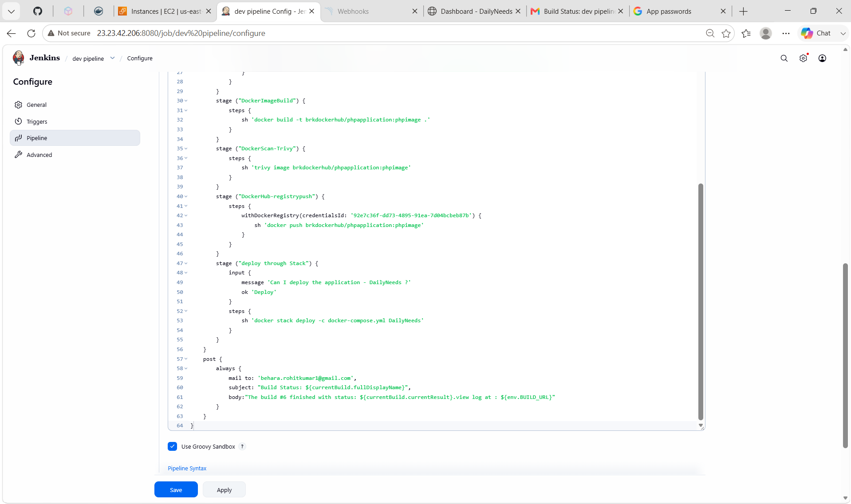851x504 pixels.
Task: Open tab search dropdown chevron
Action: pyautogui.click(x=12, y=11)
